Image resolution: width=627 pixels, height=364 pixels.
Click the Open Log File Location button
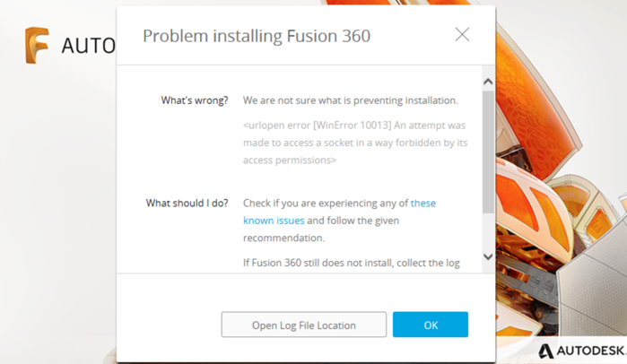point(304,325)
